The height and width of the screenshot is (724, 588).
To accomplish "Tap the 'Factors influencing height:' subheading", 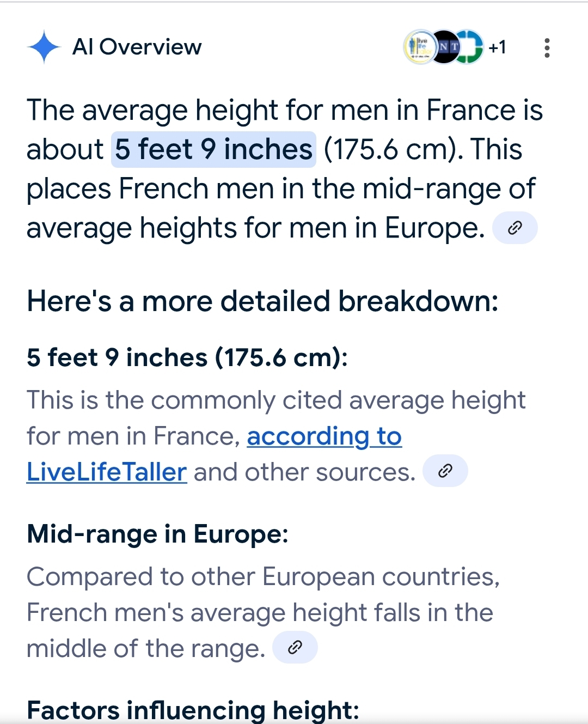I will pos(193,710).
